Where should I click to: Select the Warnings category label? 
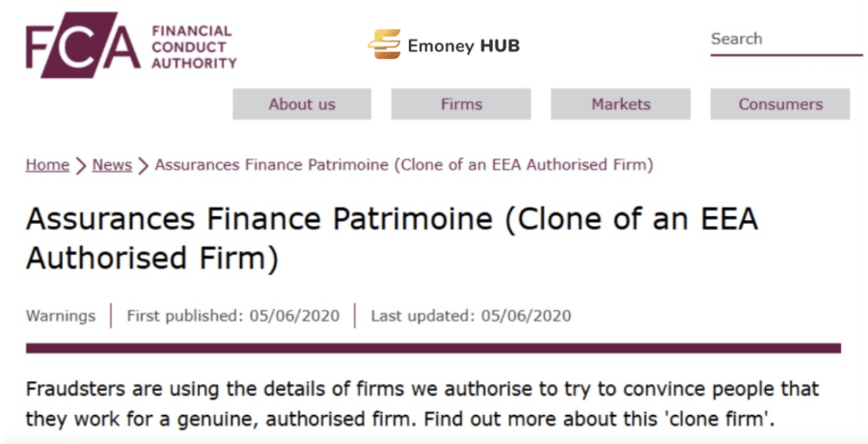pyautogui.click(x=61, y=316)
